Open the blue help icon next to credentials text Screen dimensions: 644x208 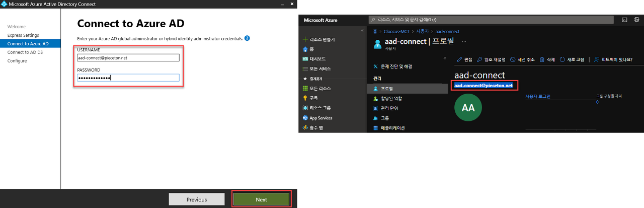248,38
